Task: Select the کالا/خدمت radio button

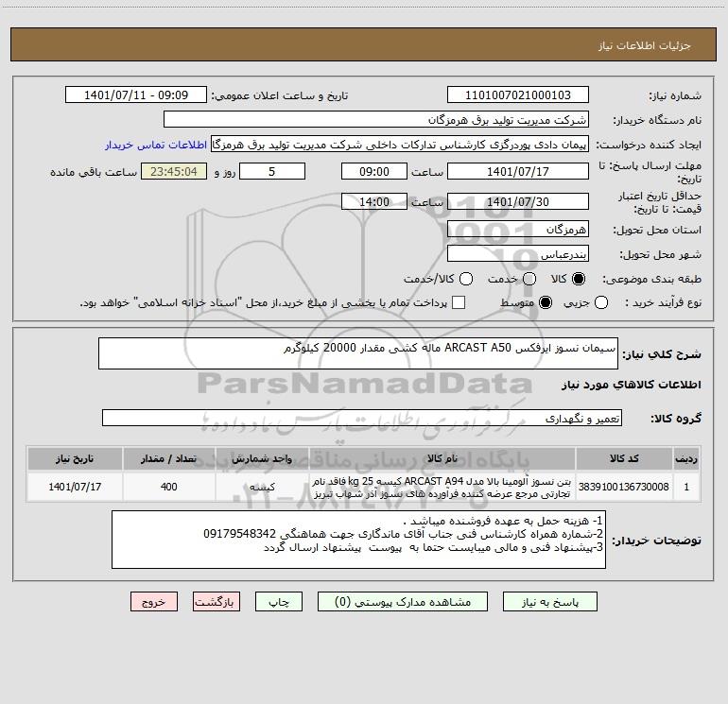Action: 466,279
